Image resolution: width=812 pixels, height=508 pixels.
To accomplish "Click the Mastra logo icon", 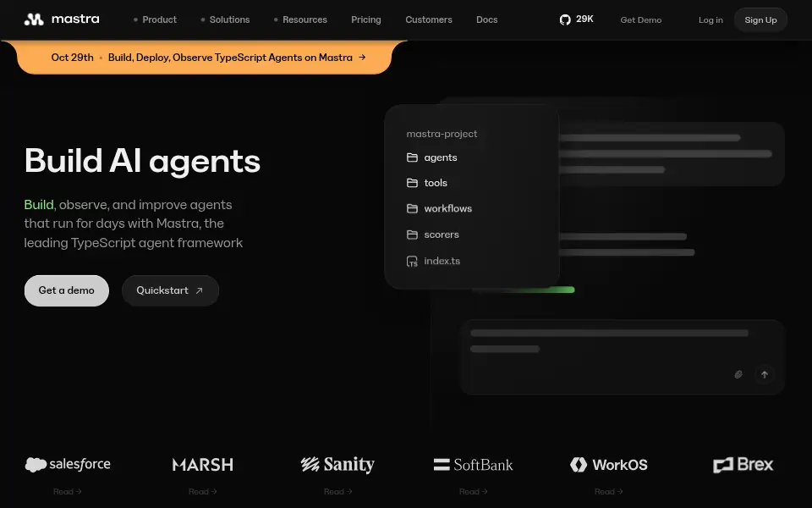I will coord(34,19).
